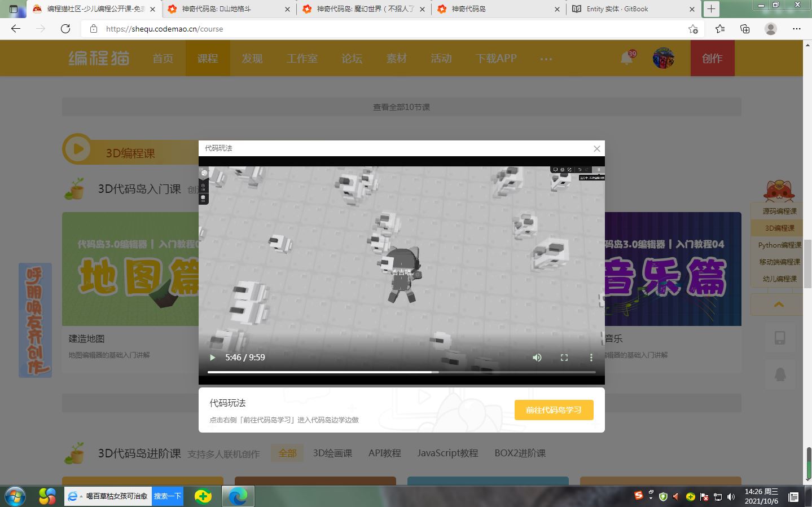Mute the video with the speaker icon
The height and width of the screenshot is (507, 812).
coord(537,358)
